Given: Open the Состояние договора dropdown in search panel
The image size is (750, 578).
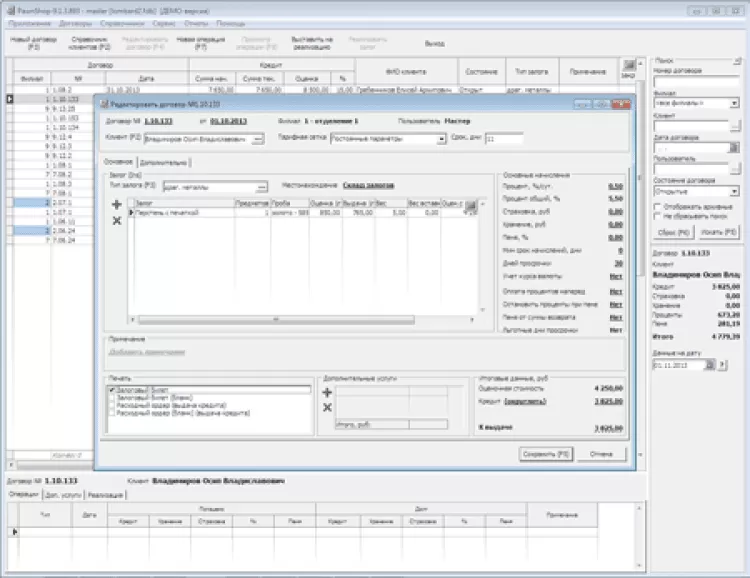Looking at the screenshot, I should tap(734, 190).
